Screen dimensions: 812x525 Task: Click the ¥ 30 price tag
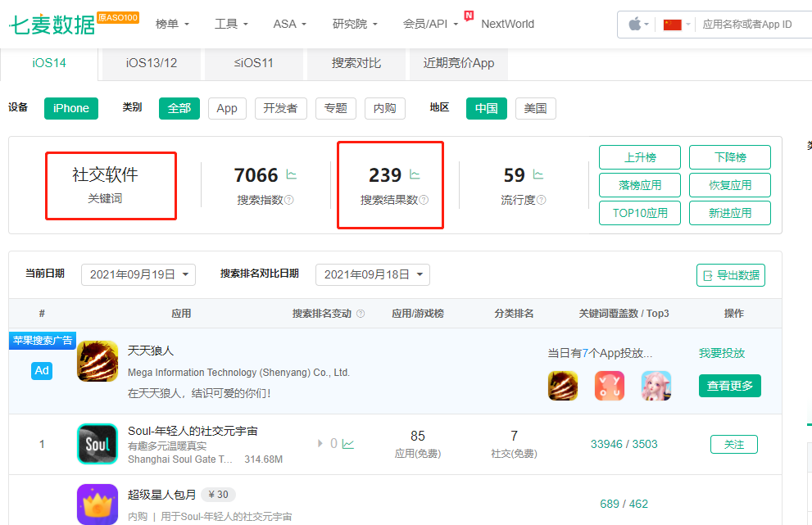pyautogui.click(x=218, y=495)
